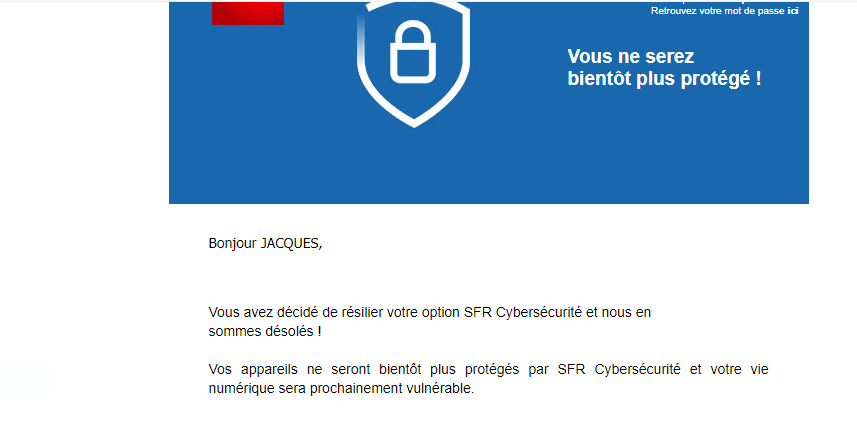857x424 pixels.
Task: Click the red SFR logo
Action: (247, 13)
